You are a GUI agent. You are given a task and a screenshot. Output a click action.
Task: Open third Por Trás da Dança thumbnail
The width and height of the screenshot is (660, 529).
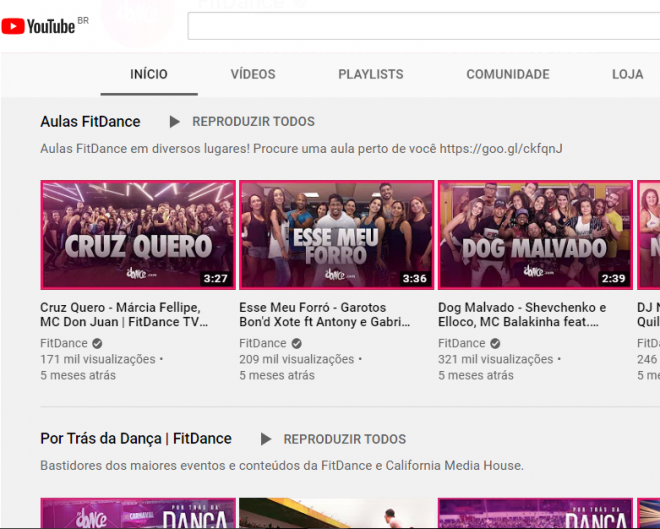click(x=535, y=513)
